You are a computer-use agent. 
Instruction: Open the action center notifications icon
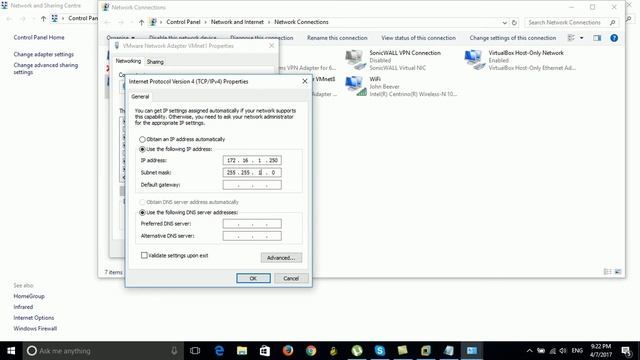626,351
